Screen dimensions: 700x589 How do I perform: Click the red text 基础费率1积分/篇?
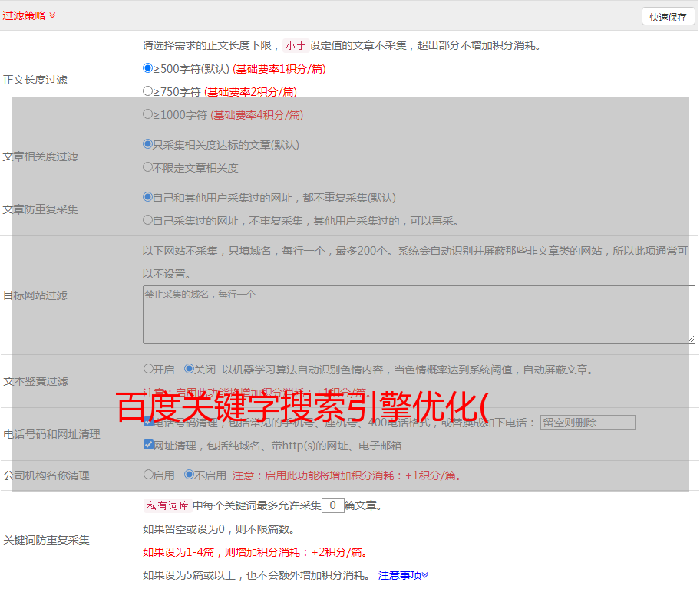tap(279, 69)
